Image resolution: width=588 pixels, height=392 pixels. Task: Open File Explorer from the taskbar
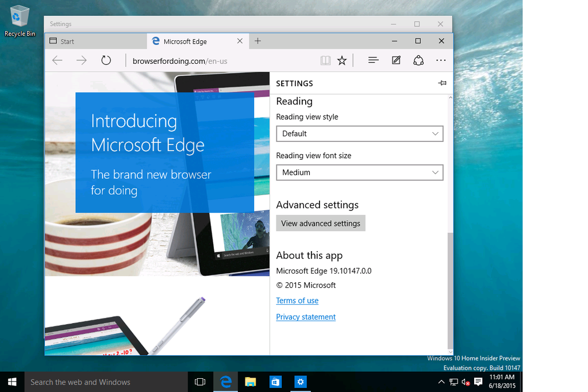point(250,382)
